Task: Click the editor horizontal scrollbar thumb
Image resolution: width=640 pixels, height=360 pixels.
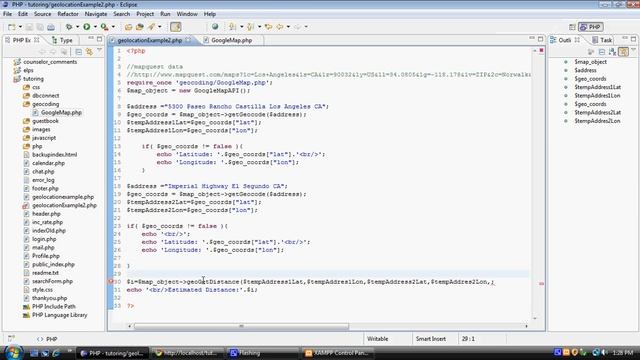Action: [x=241, y=326]
